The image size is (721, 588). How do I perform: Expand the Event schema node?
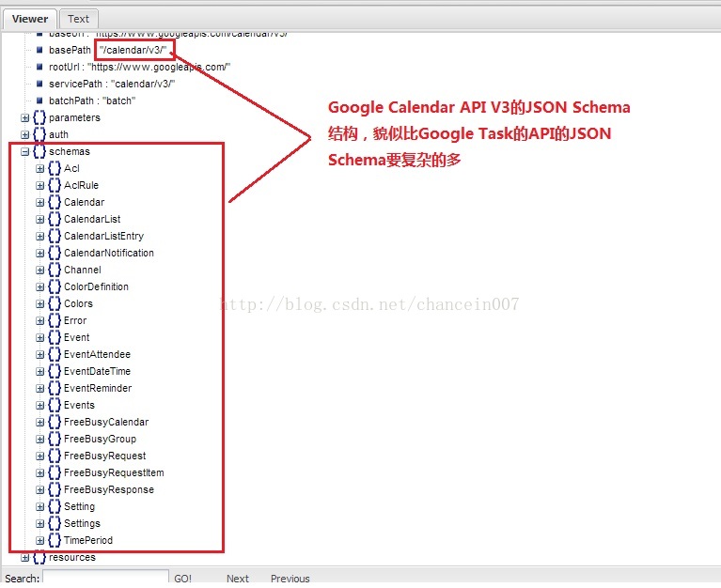click(x=40, y=337)
